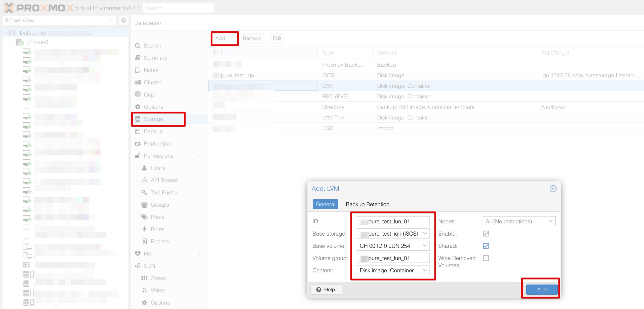Enable Wipe Removed Volumes checkbox
The width and height of the screenshot is (644, 309).
tap(486, 258)
